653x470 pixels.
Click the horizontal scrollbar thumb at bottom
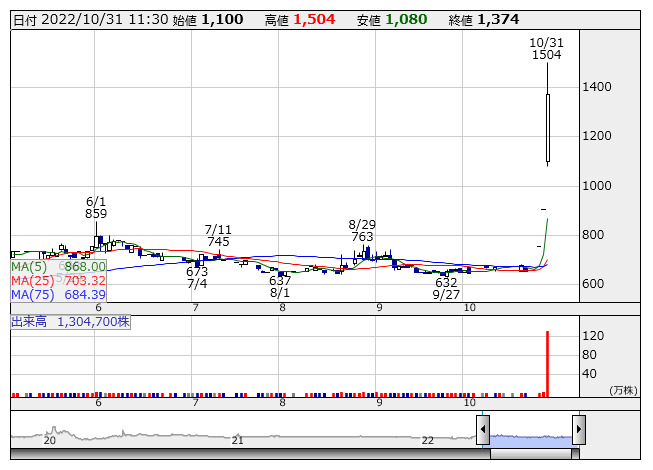click(531, 454)
